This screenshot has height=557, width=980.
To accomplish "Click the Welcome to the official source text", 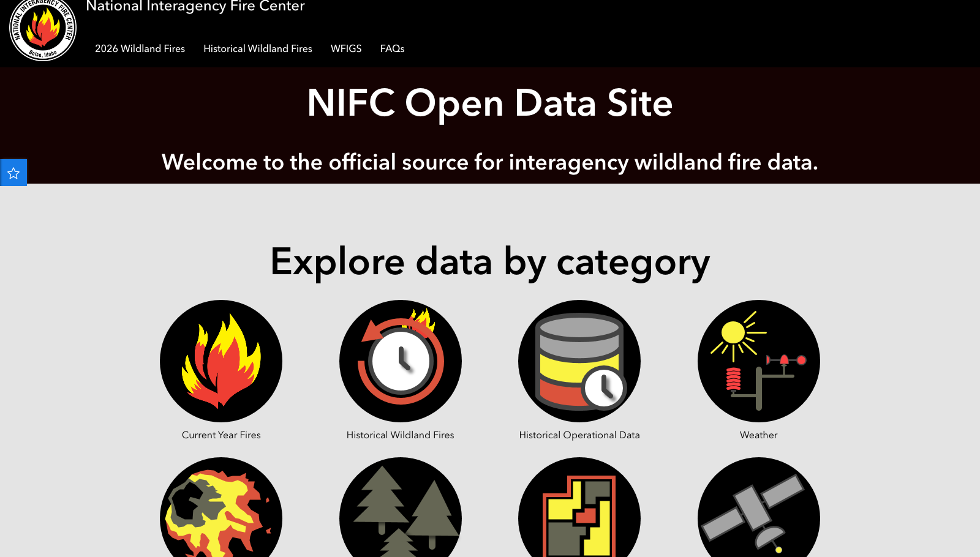I will [490, 162].
